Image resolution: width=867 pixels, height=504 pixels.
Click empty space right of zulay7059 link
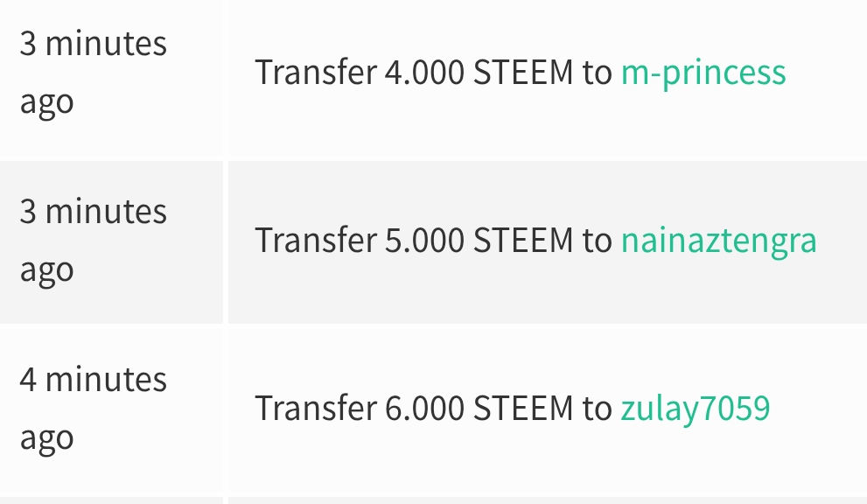coord(818,409)
